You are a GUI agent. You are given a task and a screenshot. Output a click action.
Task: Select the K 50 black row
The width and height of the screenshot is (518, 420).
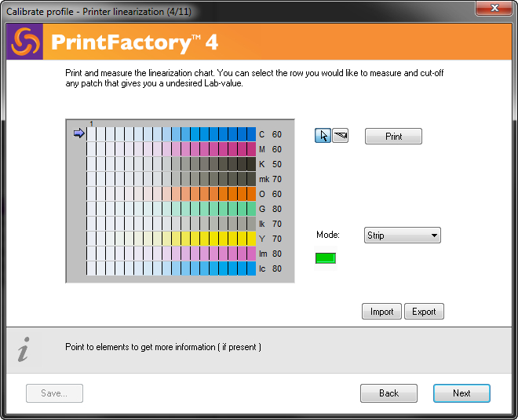[171, 164]
